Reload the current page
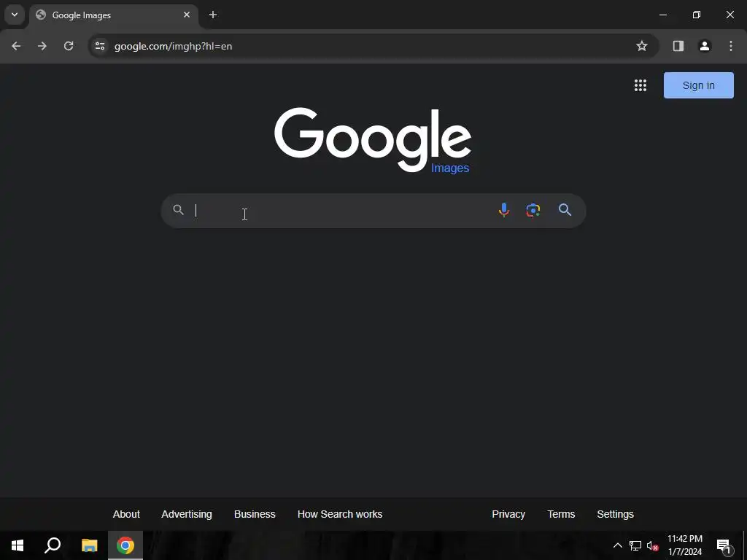Viewport: 747px width, 560px height. click(69, 46)
